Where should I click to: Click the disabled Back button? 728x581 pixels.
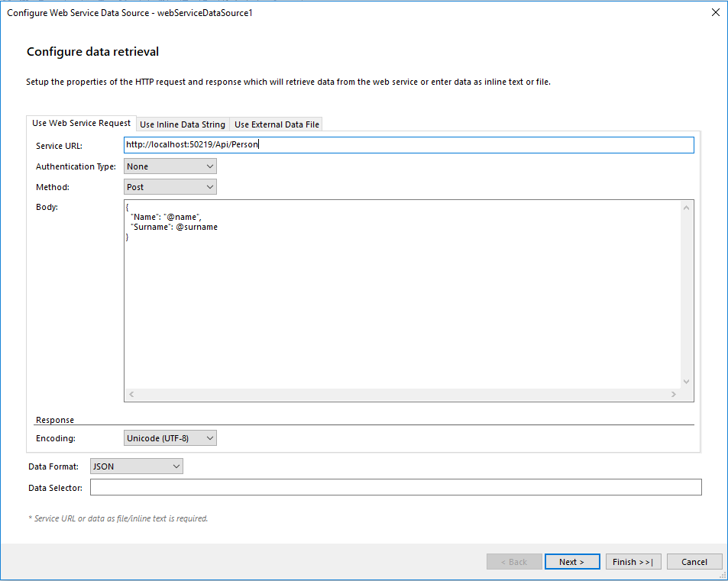[514, 561]
